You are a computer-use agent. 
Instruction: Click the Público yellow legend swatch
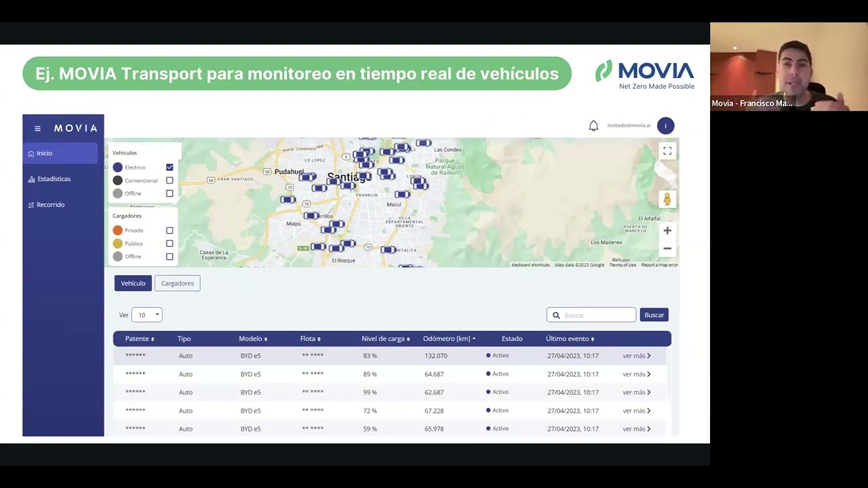(x=118, y=243)
